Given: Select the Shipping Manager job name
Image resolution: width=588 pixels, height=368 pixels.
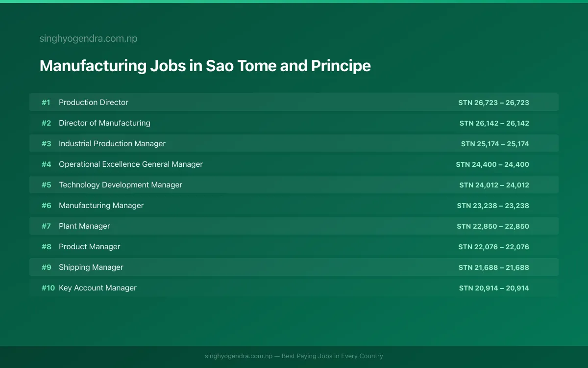Looking at the screenshot, I should (91, 267).
